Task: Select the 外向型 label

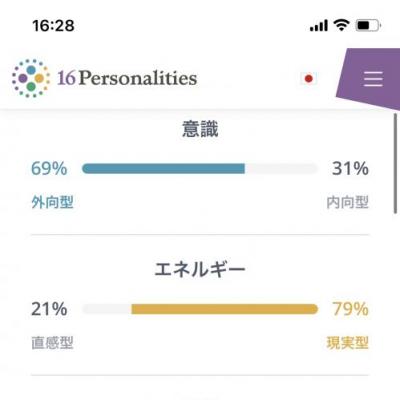Action: tap(52, 202)
